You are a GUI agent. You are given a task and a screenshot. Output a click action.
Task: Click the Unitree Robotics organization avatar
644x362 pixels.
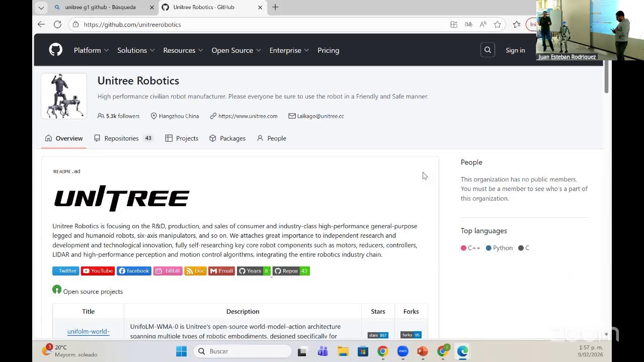point(64,96)
